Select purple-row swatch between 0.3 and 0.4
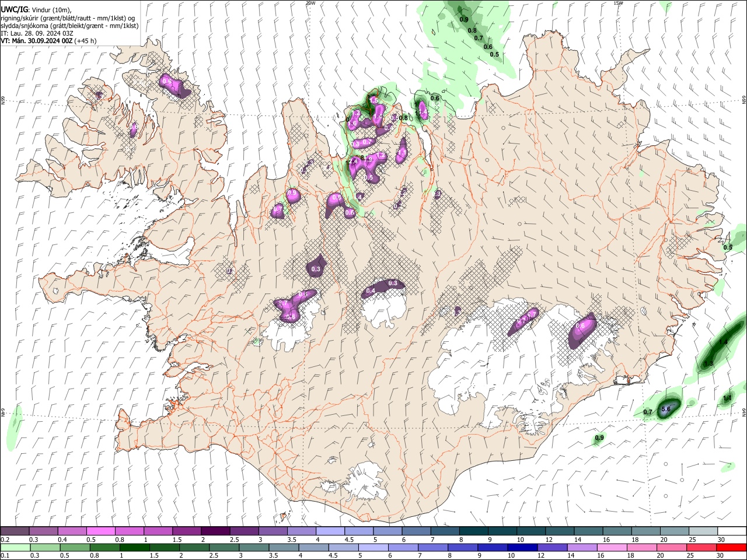The width and height of the screenshot is (747, 560). click(44, 531)
